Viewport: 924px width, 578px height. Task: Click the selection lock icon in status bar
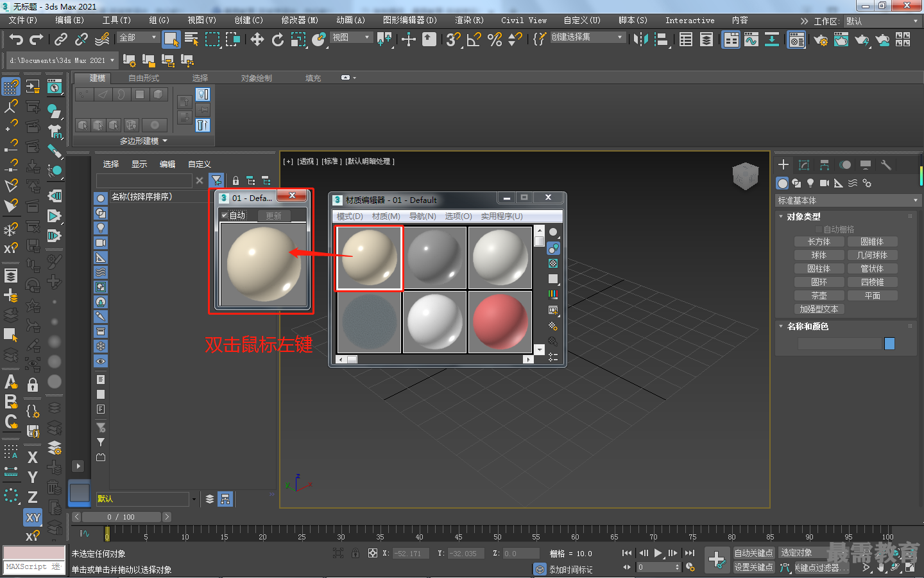pyautogui.click(x=355, y=553)
